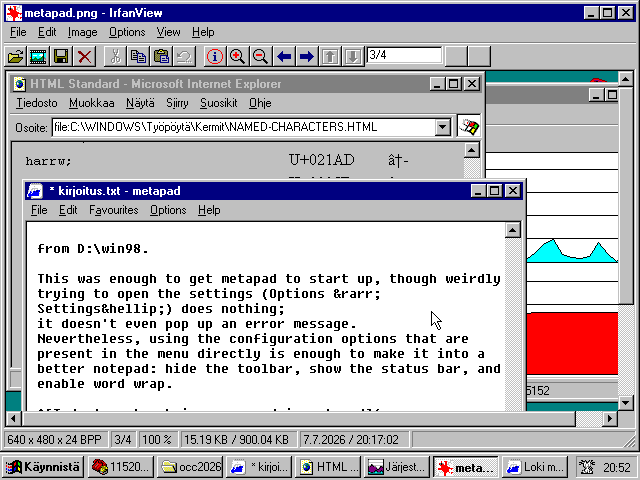
Task: Click the 100 % zoom status bar entry
Action: tap(157, 440)
